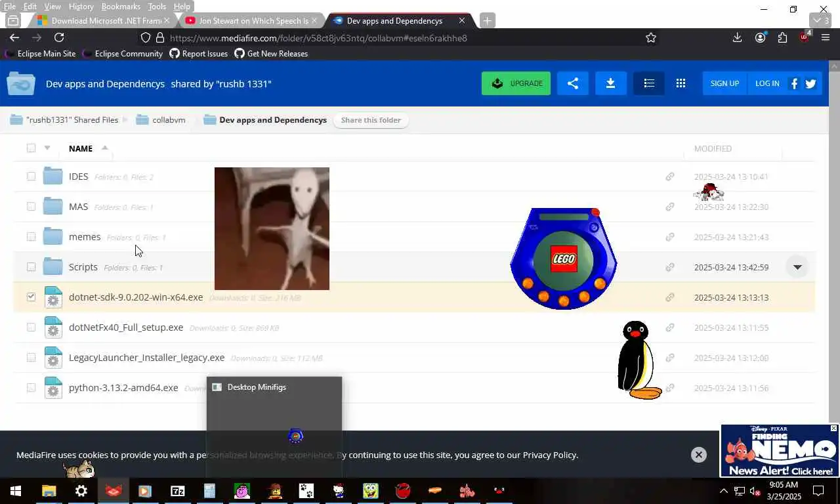This screenshot has width=840, height=504.
Task: Switch to list view layout
Action: (x=649, y=83)
